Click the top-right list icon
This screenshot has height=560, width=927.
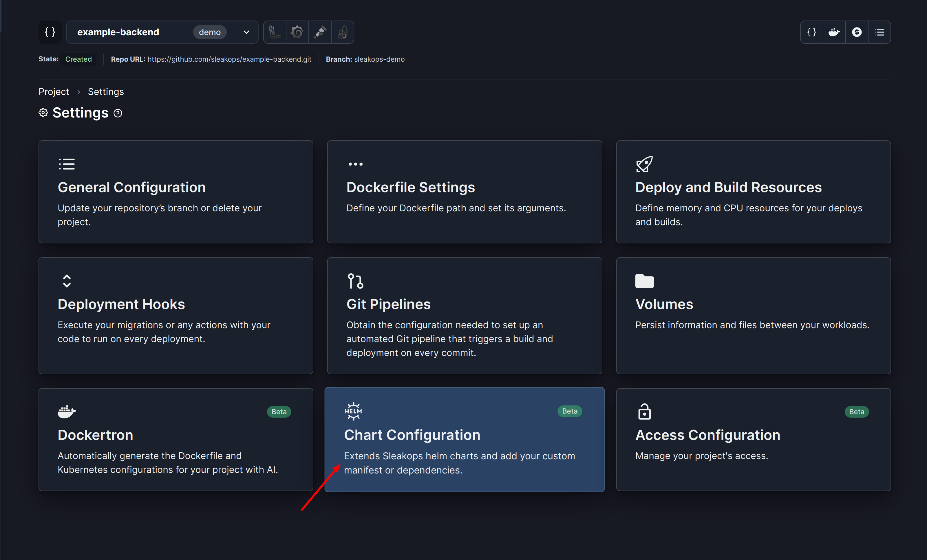[x=879, y=32]
